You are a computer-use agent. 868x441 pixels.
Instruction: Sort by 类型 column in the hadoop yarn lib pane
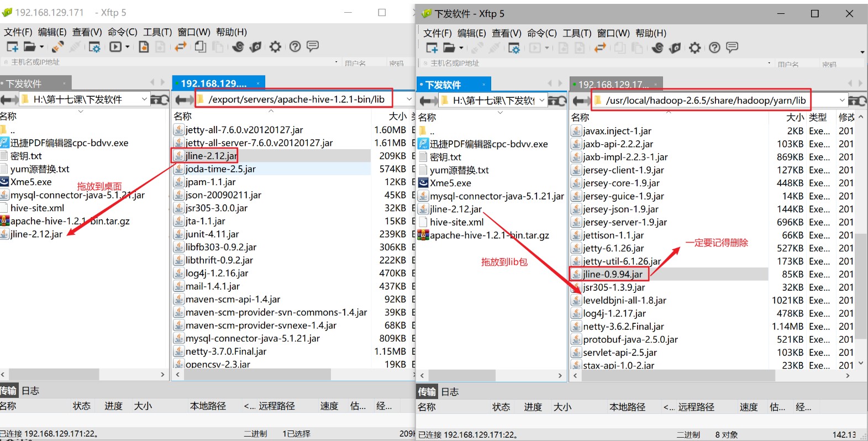click(818, 117)
